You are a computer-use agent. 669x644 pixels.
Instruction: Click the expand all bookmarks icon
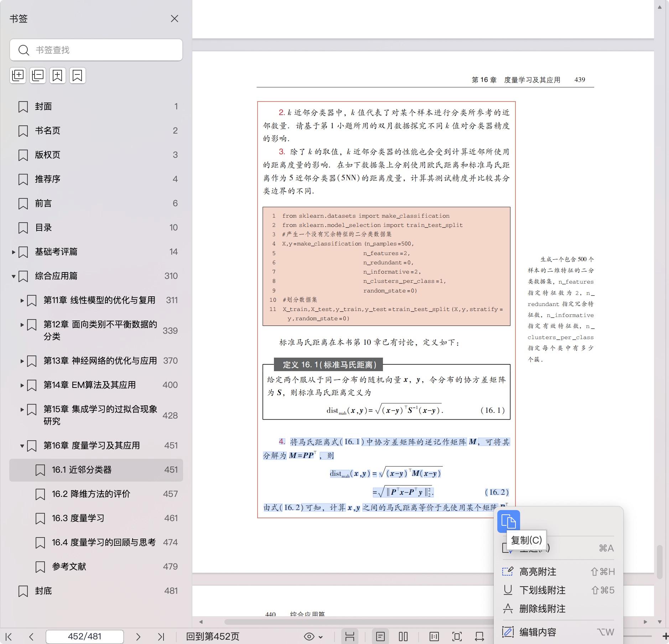[18, 76]
